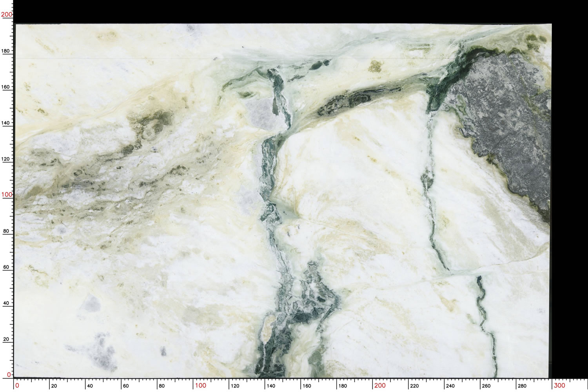
Task: Click the 60 label on vertical ruler
Action: point(7,267)
